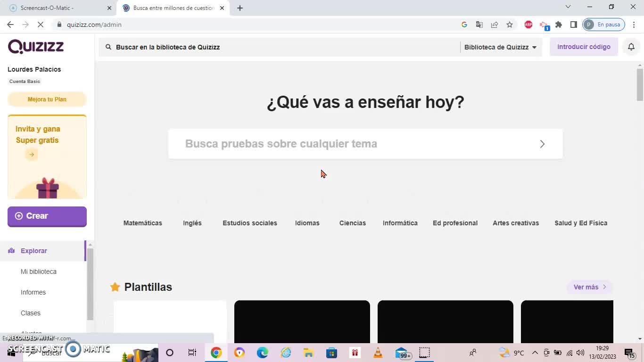This screenshot has width=644, height=362.
Task: Close the Quizizz browser tab
Action: pos(222,8)
